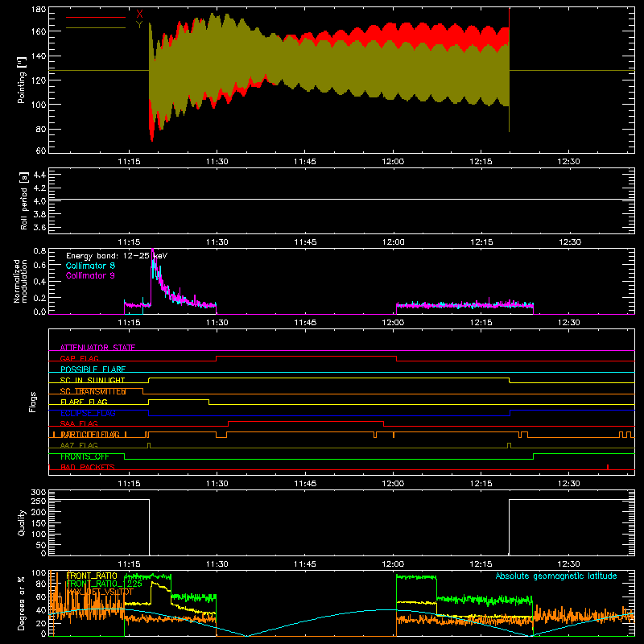Select the Roll period axis title
Screen dimensions: 644x644
tap(24, 200)
